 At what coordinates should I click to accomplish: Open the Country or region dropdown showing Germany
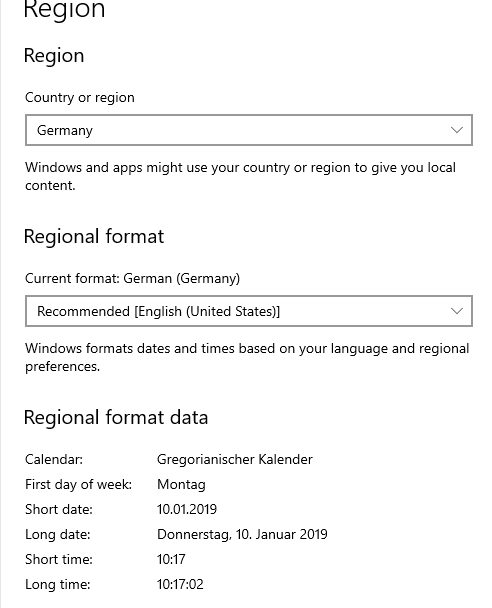pos(249,130)
